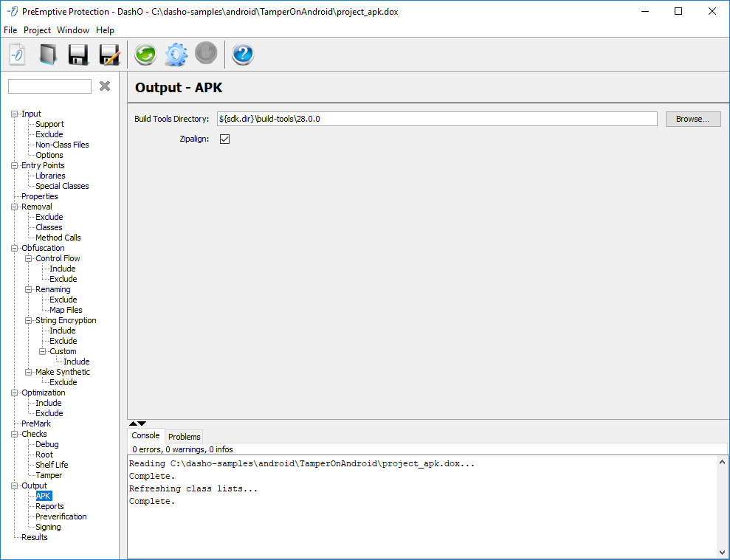Uncheck the Zipalign checkbox
The width and height of the screenshot is (730, 560).
click(225, 139)
